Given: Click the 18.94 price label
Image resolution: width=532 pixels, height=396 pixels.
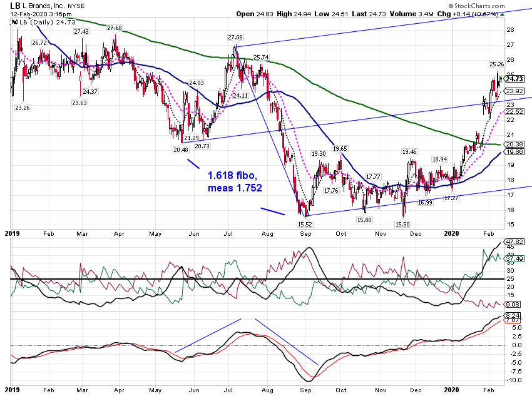Looking at the screenshot, I should (439, 160).
